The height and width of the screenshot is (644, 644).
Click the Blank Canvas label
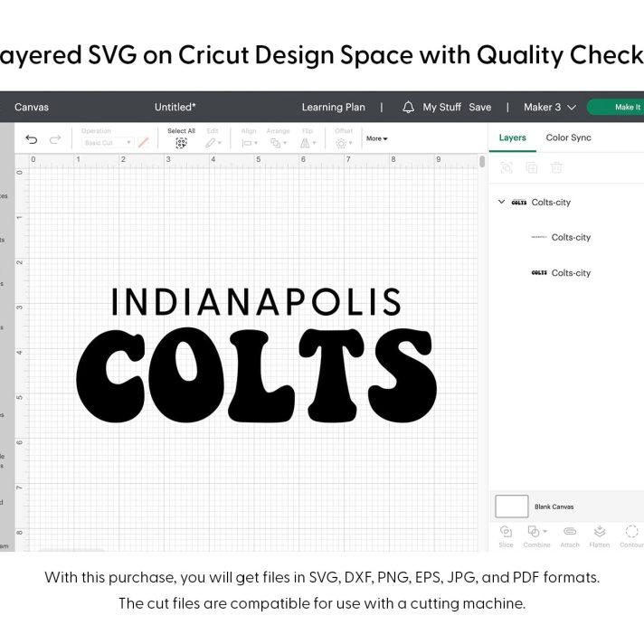tap(554, 507)
